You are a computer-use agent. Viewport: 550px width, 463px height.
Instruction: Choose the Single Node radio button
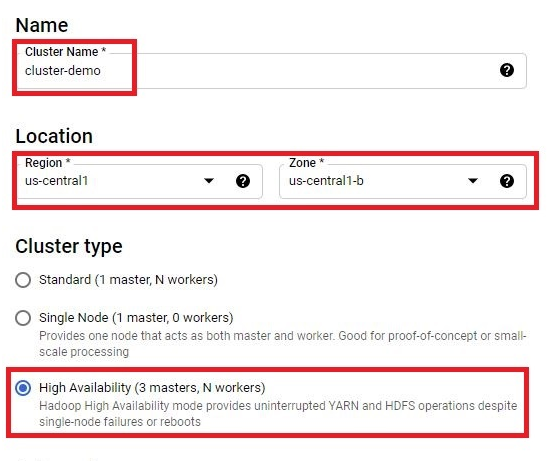[23, 318]
